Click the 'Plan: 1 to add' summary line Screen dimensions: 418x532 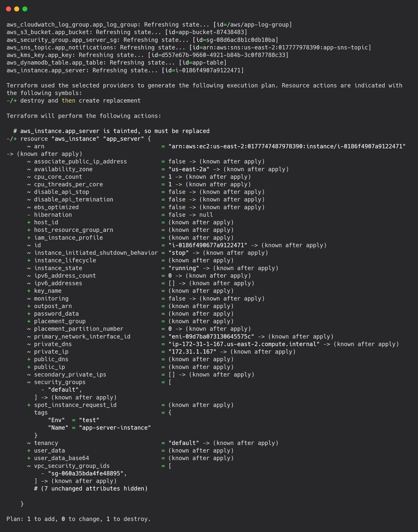click(79, 519)
